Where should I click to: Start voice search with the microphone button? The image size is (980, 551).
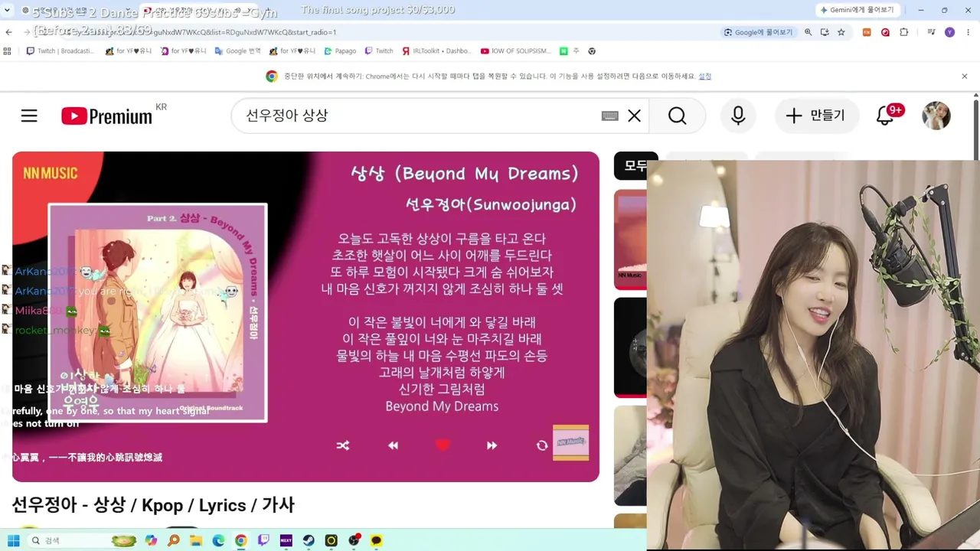pyautogui.click(x=738, y=116)
